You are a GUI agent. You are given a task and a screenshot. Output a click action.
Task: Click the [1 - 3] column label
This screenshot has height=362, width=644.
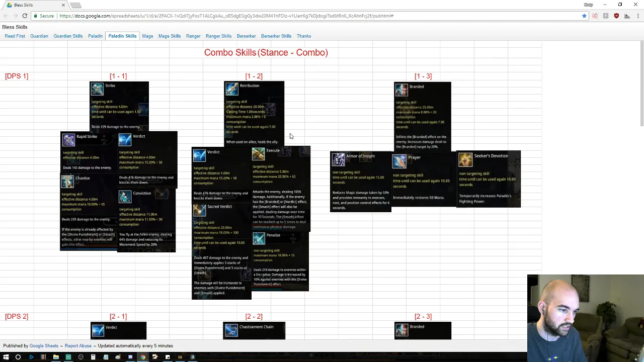click(423, 76)
